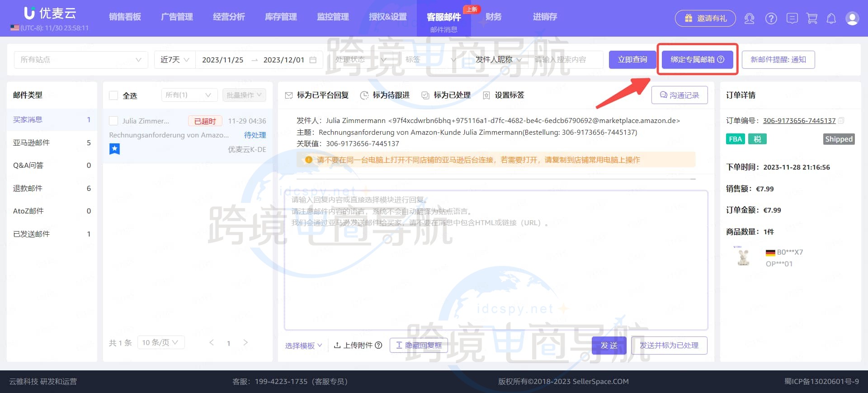Click the 隐藏回复框 button
Image resolution: width=868 pixels, height=393 pixels.
(419, 346)
